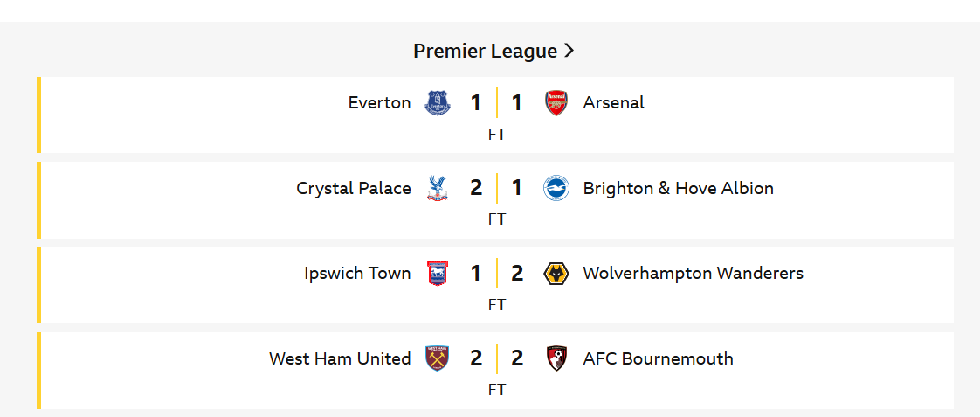This screenshot has width=980, height=417.
Task: Click the Crystal Palace team name
Action: coord(354,188)
